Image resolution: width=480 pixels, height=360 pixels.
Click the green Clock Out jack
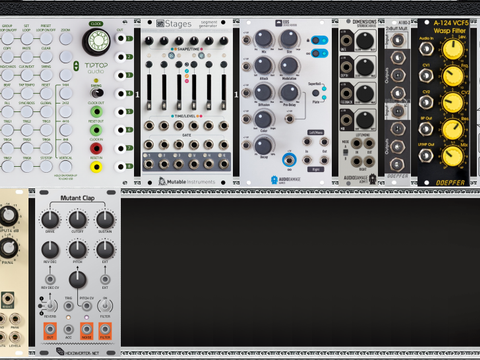96,112
